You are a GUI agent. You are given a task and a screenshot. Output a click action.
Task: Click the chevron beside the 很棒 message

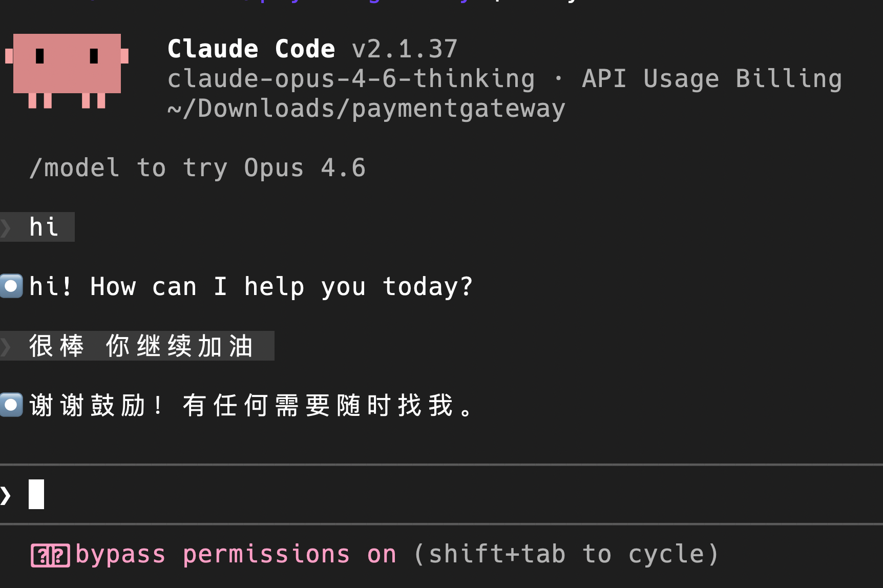click(6, 346)
